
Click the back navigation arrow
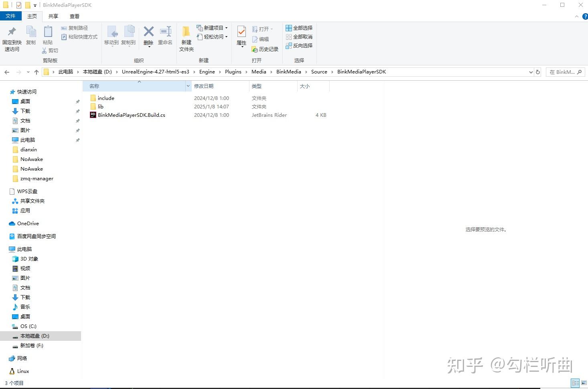[6, 72]
